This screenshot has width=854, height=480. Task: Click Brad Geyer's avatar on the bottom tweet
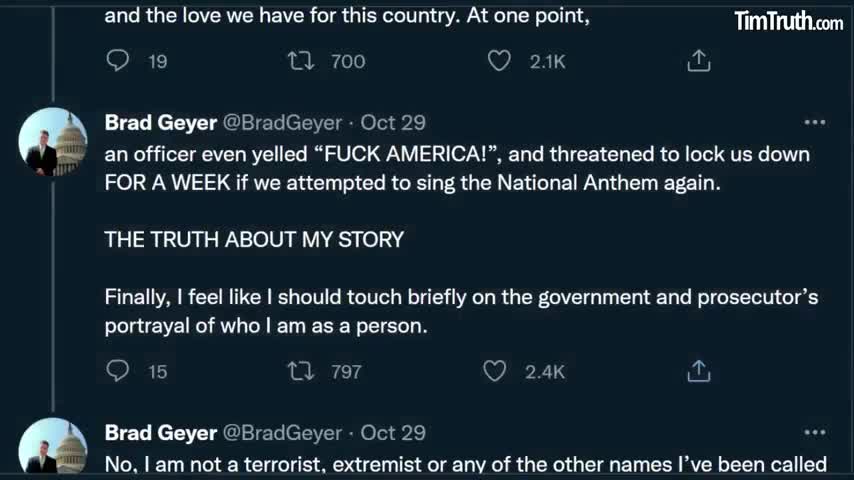[53, 447]
